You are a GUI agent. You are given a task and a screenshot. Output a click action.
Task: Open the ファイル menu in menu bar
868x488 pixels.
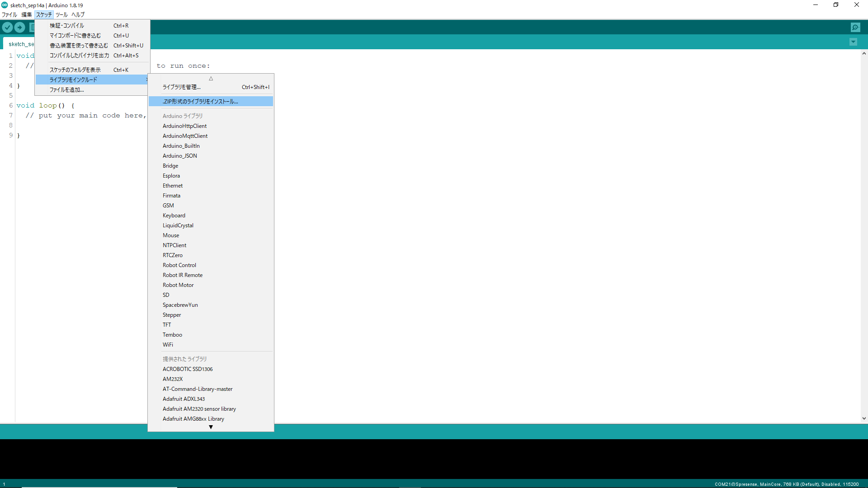[x=9, y=14]
